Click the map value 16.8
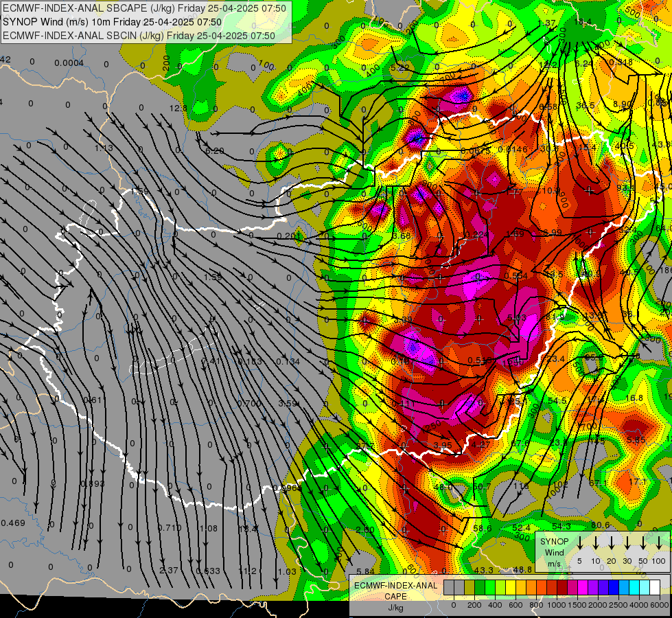672x618 pixels. (x=634, y=398)
